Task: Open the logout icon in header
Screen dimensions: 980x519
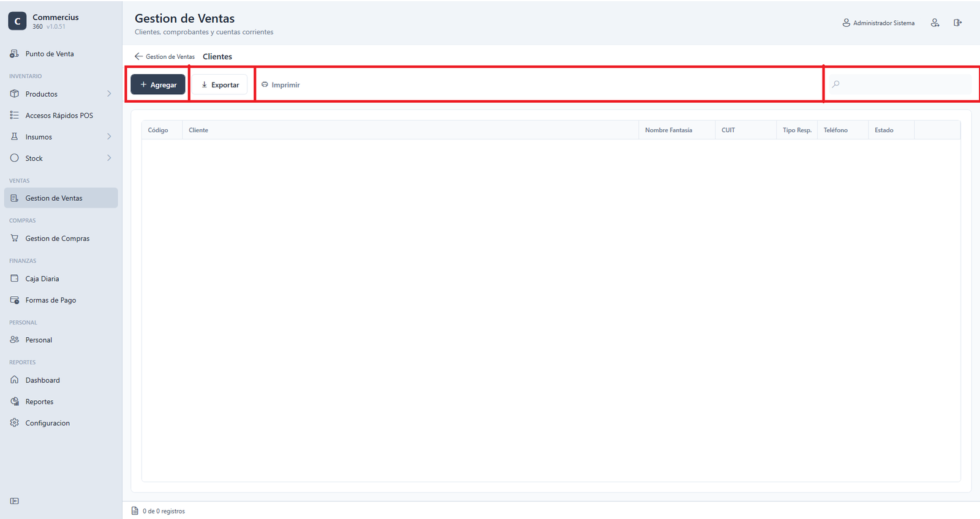Action: [957, 23]
